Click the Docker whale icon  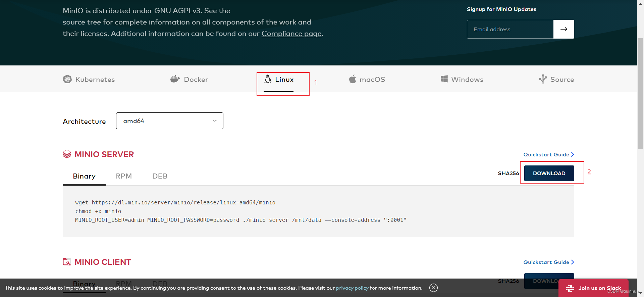coord(175,79)
